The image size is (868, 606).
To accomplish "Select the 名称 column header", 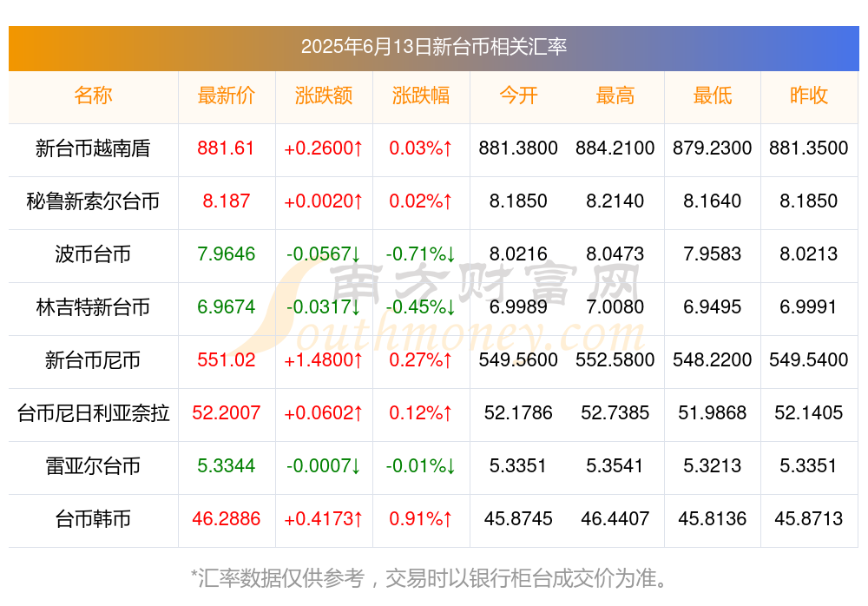I will tap(93, 96).
